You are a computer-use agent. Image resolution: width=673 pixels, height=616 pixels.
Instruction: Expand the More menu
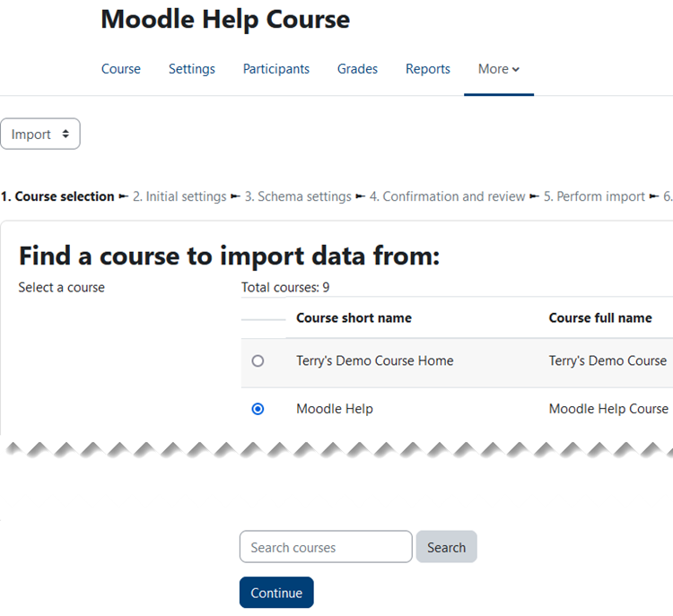pos(499,69)
